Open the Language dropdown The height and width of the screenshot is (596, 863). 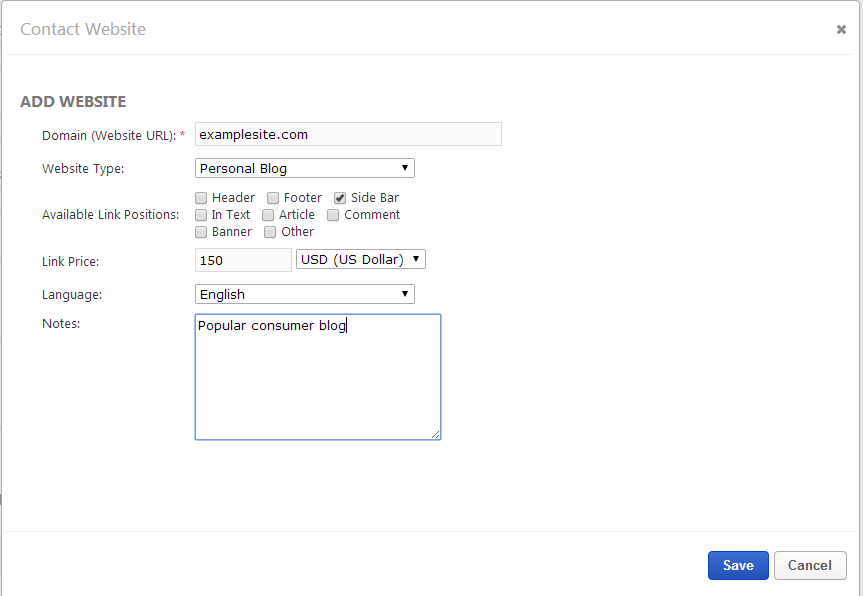(304, 294)
